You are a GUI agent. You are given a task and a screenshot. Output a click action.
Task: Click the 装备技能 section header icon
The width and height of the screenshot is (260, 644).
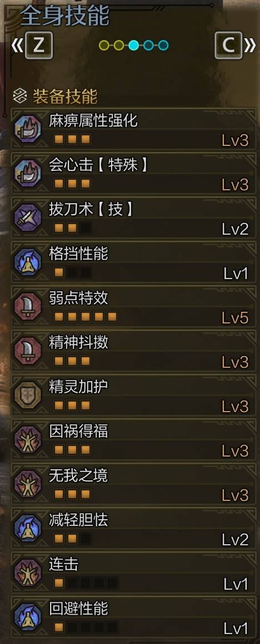coord(20,97)
